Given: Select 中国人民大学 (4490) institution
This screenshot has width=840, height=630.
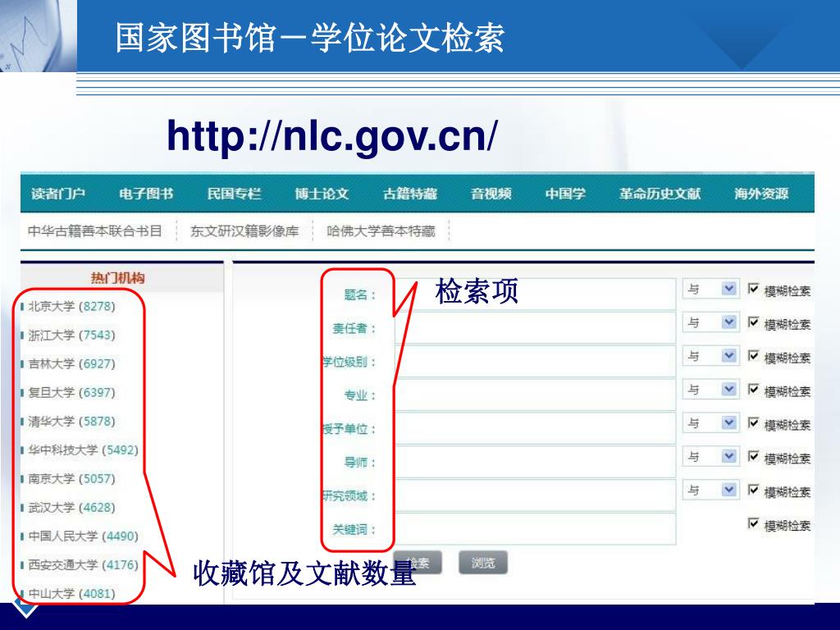Looking at the screenshot, I should pyautogui.click(x=83, y=536).
